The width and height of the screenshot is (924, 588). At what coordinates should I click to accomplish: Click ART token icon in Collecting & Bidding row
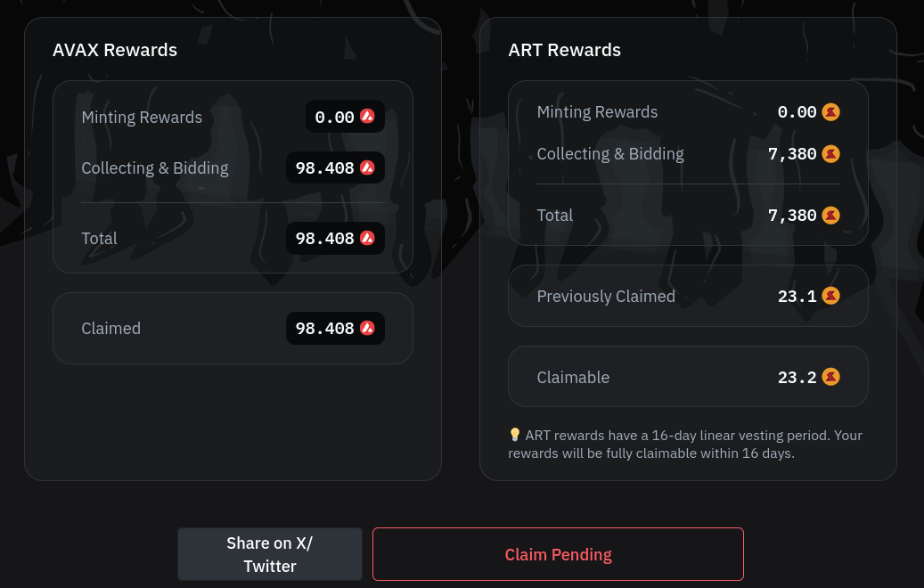tap(830, 154)
